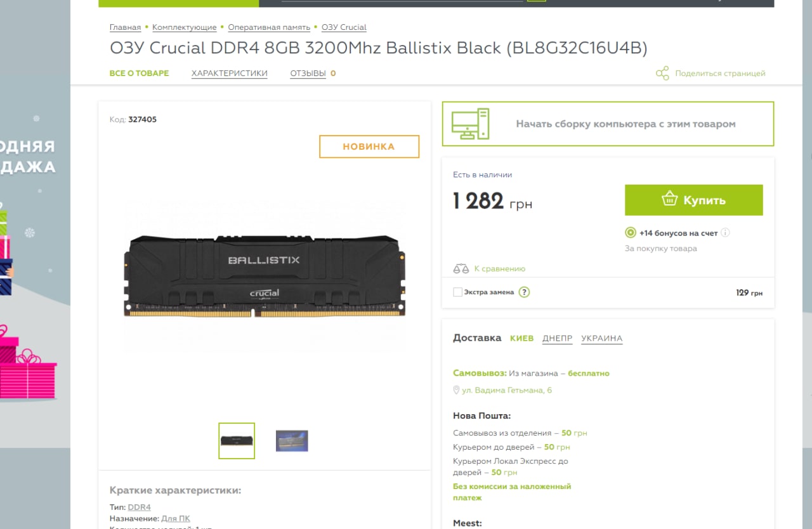The image size is (812, 529).
Task: Select the second product photo thumbnail
Action: click(292, 441)
